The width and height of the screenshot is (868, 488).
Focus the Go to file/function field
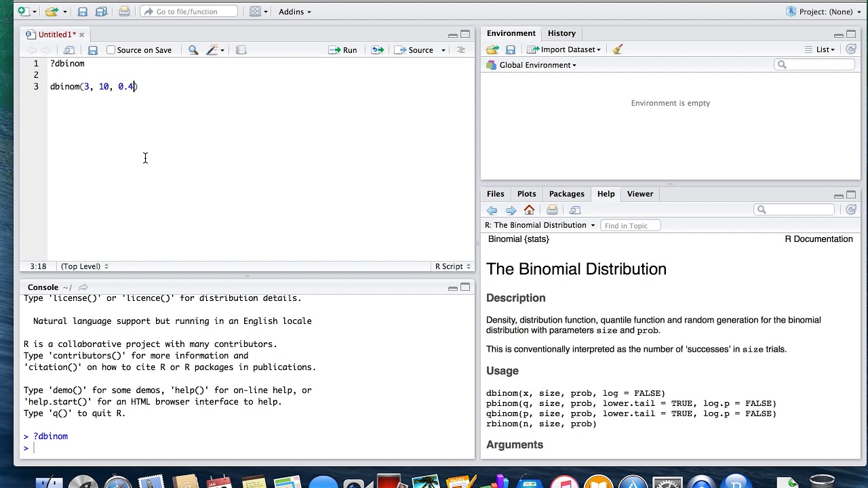189,12
